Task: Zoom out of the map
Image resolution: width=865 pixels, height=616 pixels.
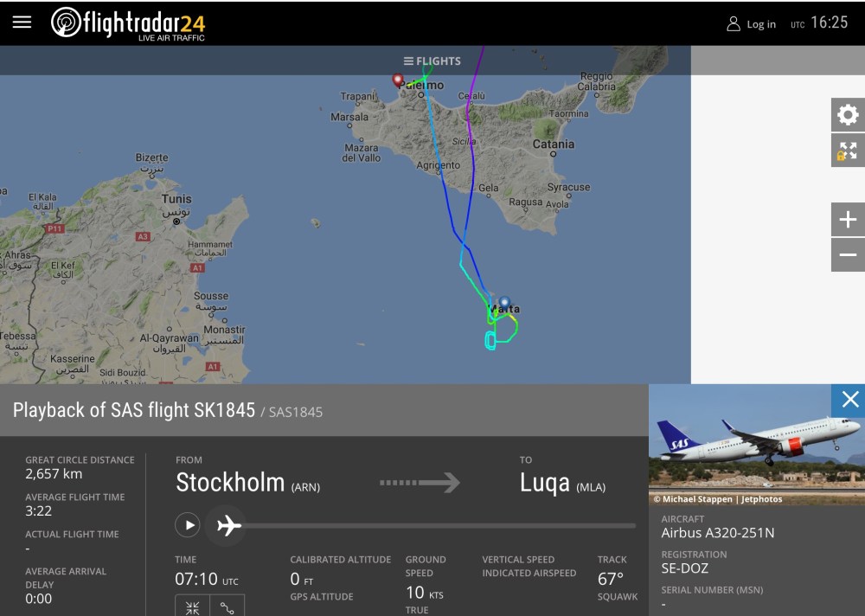Action: click(848, 255)
